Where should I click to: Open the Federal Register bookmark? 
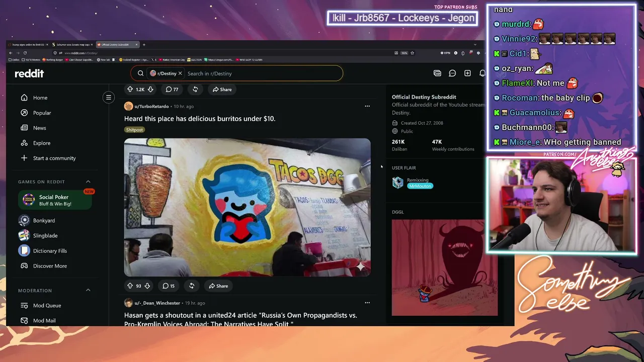coord(133,60)
